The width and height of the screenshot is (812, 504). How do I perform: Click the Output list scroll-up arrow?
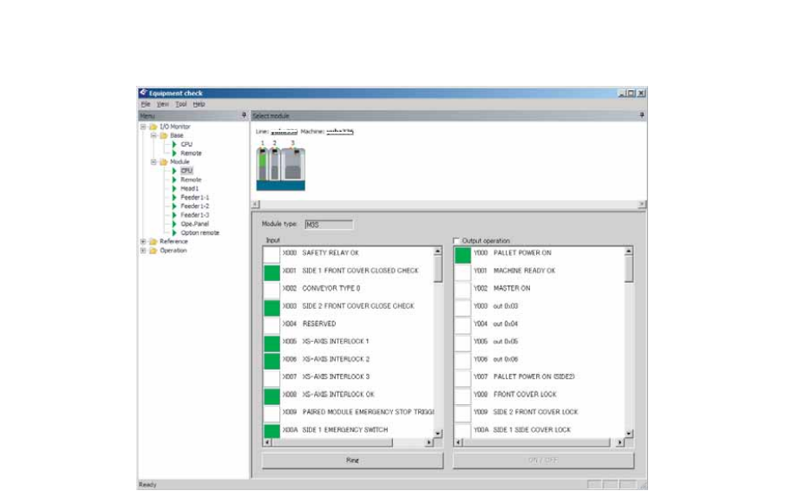pyautogui.click(x=629, y=252)
